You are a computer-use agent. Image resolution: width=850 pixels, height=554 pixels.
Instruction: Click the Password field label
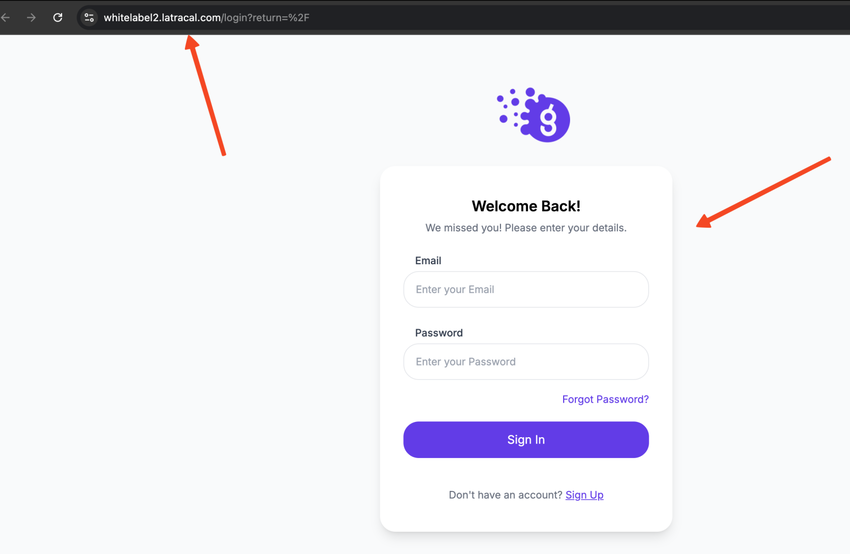[439, 333]
